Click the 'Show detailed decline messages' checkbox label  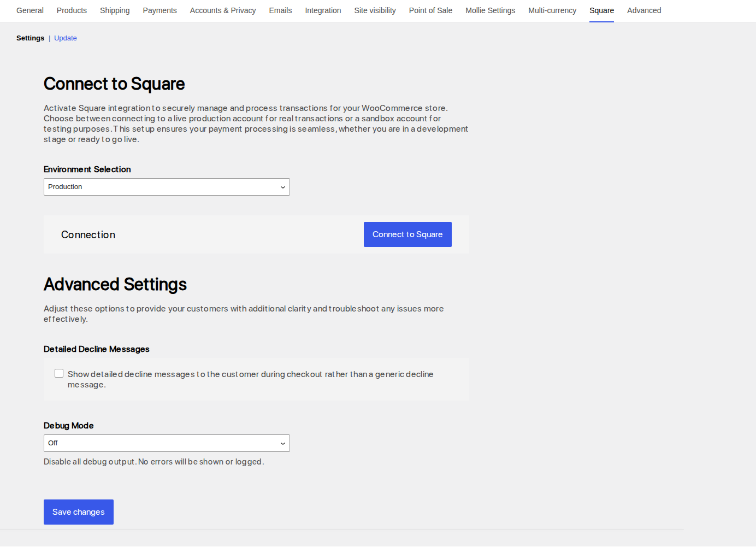click(251, 379)
